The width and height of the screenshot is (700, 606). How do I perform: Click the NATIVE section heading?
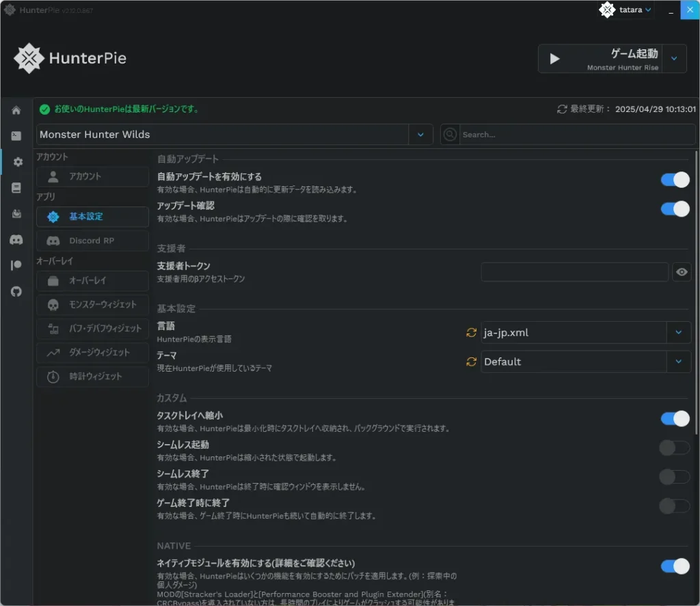174,546
